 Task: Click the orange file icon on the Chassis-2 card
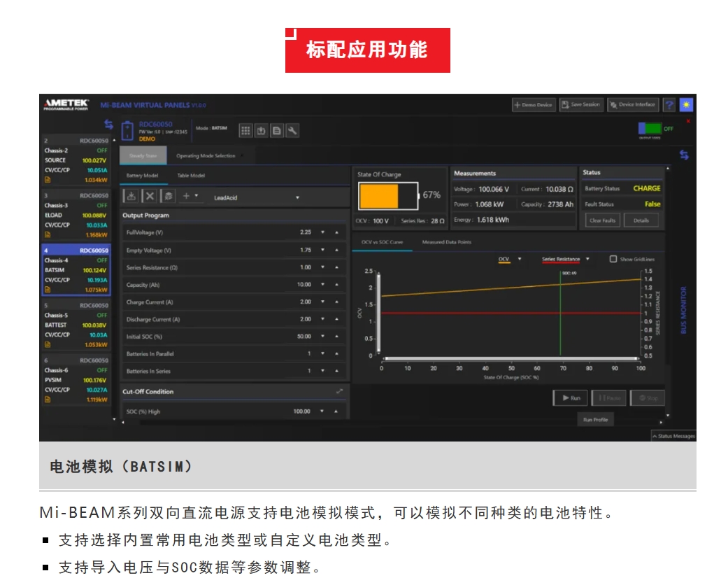coord(48,180)
